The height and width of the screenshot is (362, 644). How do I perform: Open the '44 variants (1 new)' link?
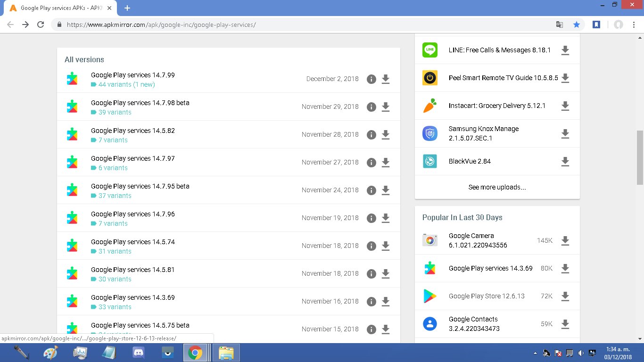pos(126,84)
